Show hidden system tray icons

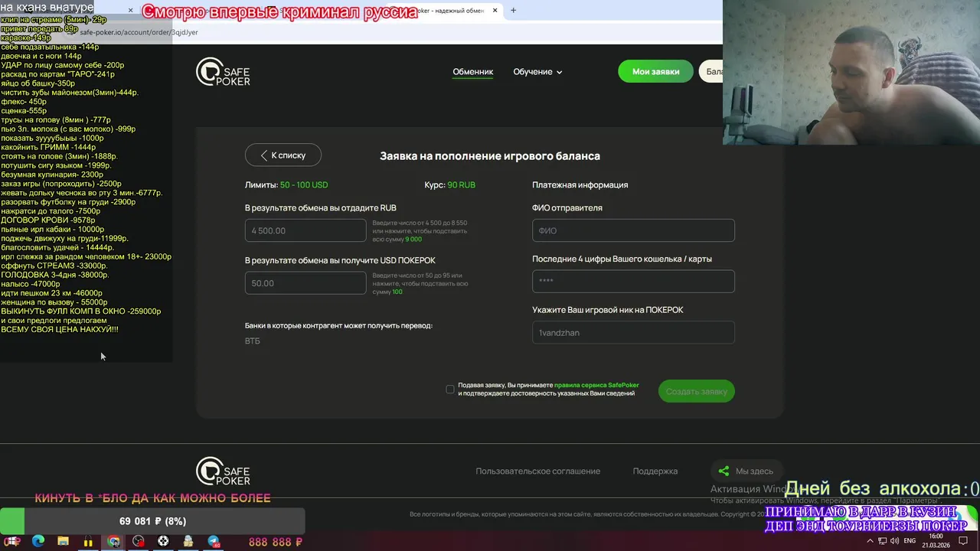pos(870,541)
